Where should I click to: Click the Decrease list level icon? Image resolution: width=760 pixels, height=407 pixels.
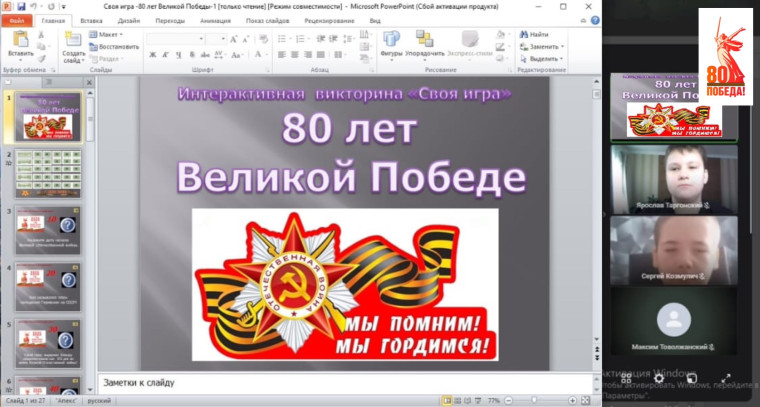tap(320, 39)
